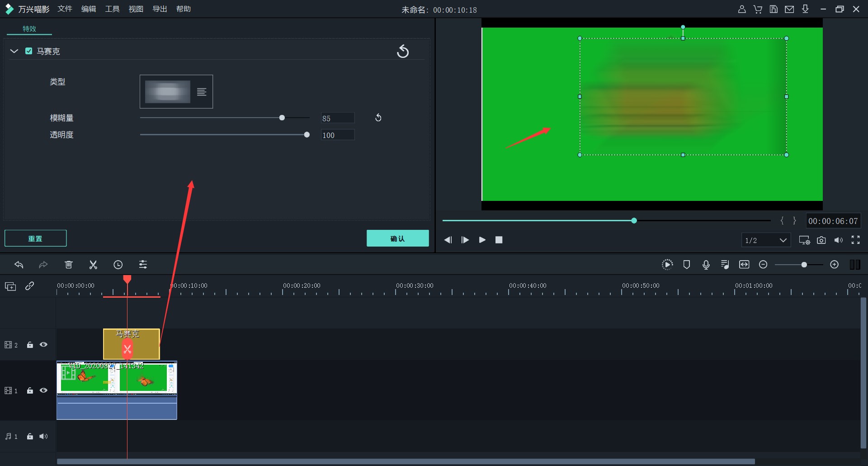This screenshot has height=466, width=868.
Task: Open the 导出 menu
Action: tap(160, 9)
